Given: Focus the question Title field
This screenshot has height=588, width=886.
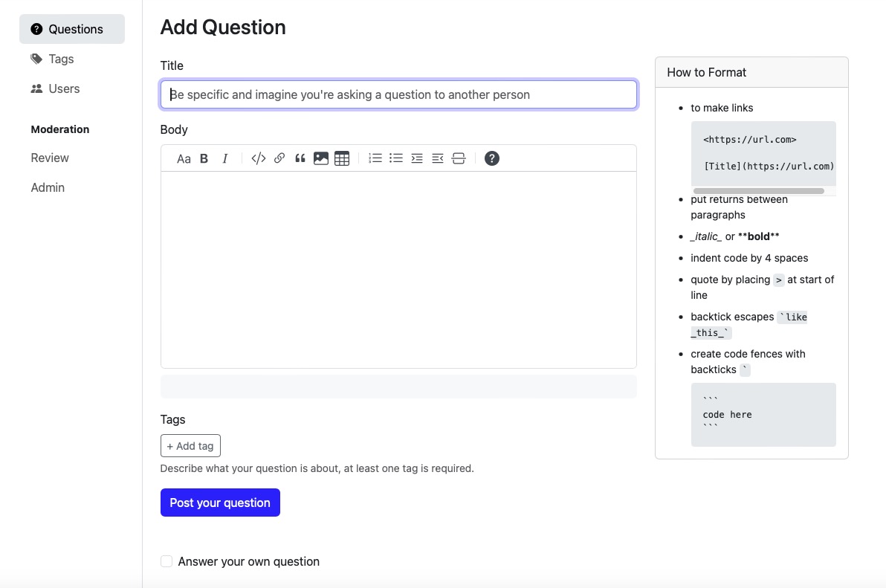Looking at the screenshot, I should pyautogui.click(x=398, y=94).
